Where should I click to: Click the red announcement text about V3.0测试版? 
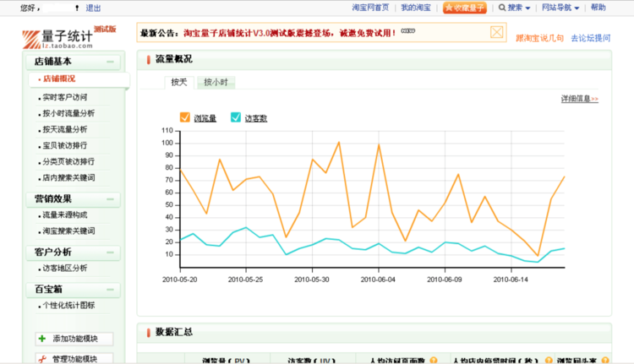pos(289,33)
